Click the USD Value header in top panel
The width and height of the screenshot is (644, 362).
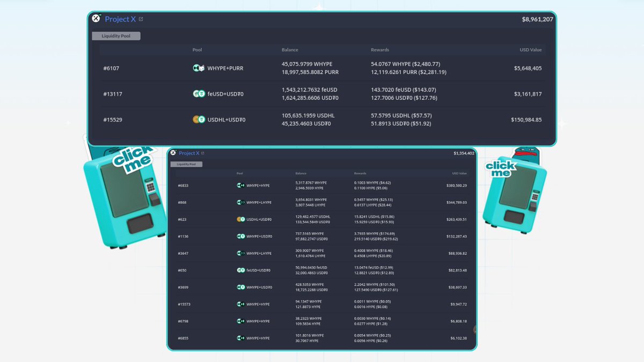[x=531, y=50]
